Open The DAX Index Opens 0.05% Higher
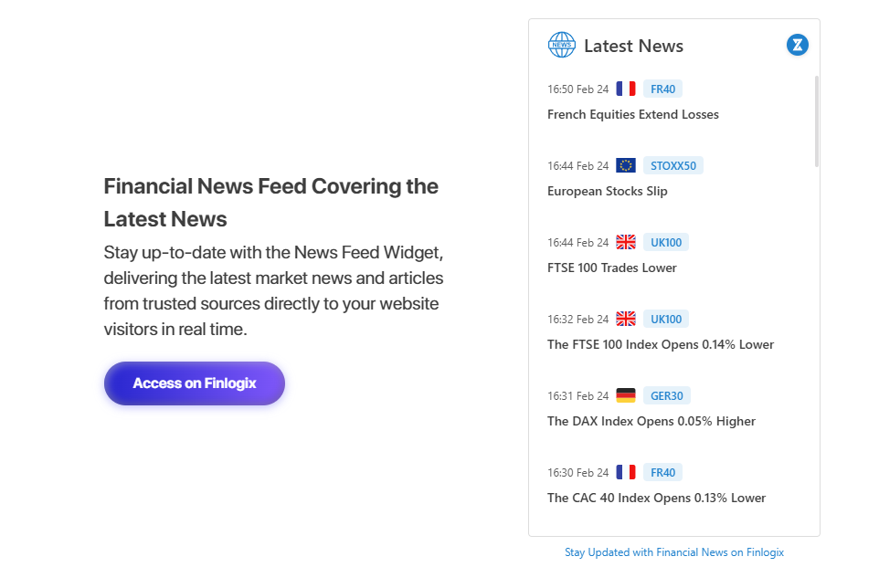This screenshot has height=588, width=879. tap(651, 421)
